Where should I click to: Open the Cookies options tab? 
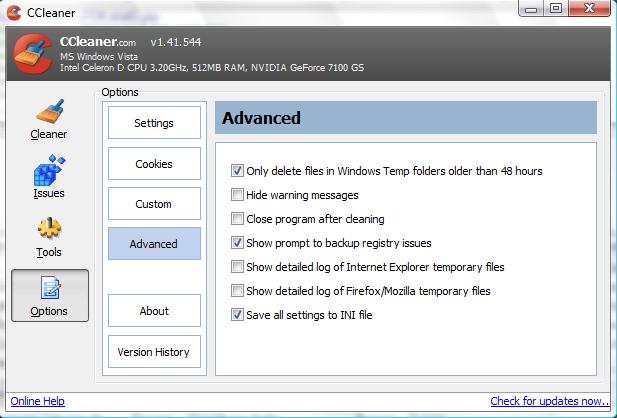point(154,164)
